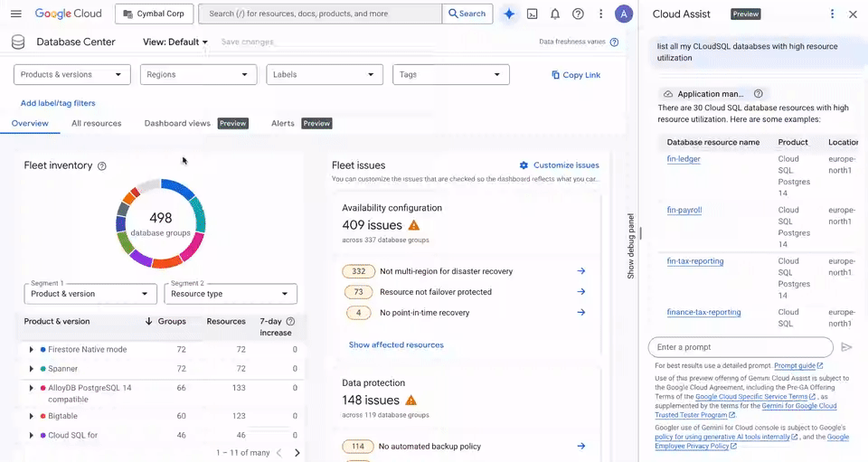Open the help question mark menu

[x=578, y=14]
